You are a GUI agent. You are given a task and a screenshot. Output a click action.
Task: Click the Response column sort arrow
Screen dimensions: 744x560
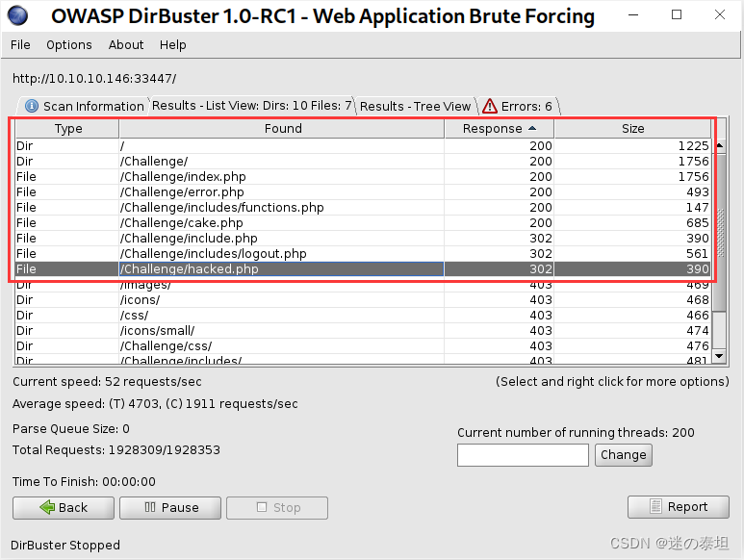click(x=532, y=128)
